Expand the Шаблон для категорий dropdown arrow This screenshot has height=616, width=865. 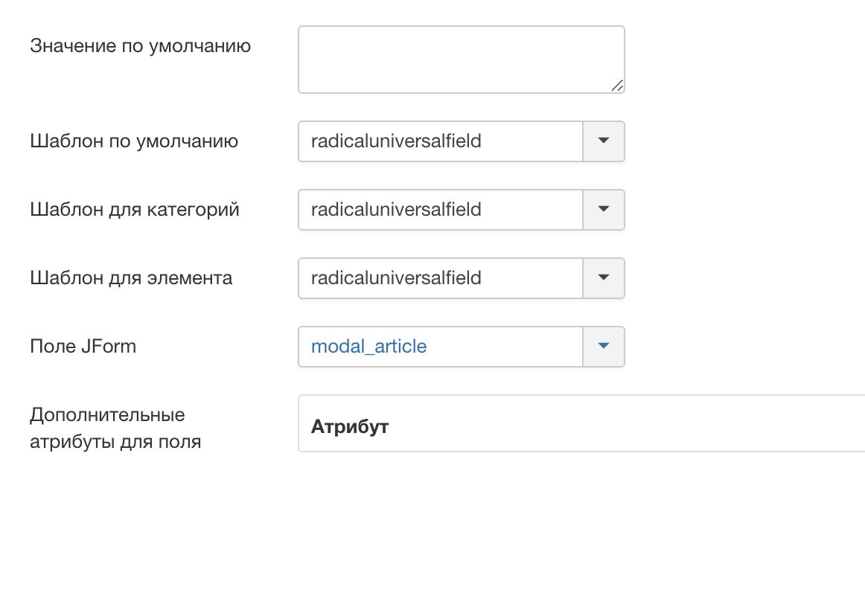tap(604, 210)
